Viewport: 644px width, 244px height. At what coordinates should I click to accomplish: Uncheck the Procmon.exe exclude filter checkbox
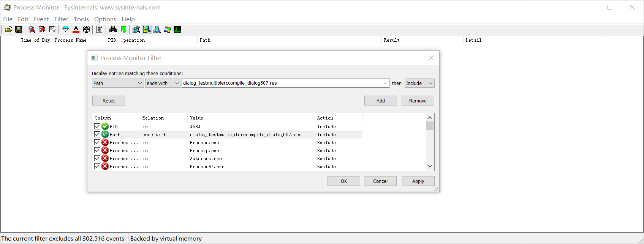point(97,142)
